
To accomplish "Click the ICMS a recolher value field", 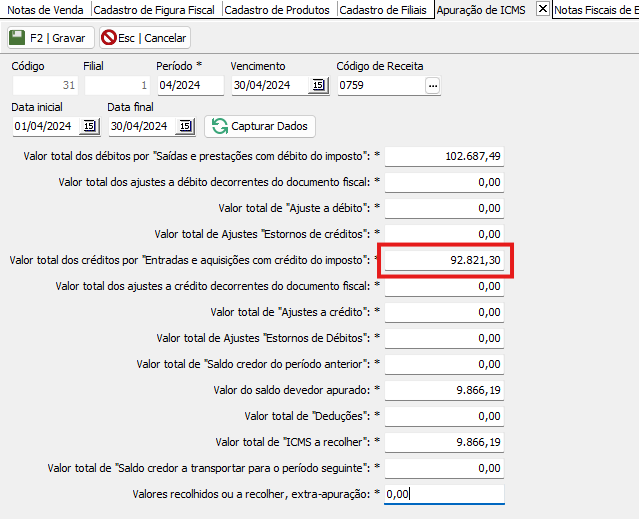I will pyautogui.click(x=444, y=441).
